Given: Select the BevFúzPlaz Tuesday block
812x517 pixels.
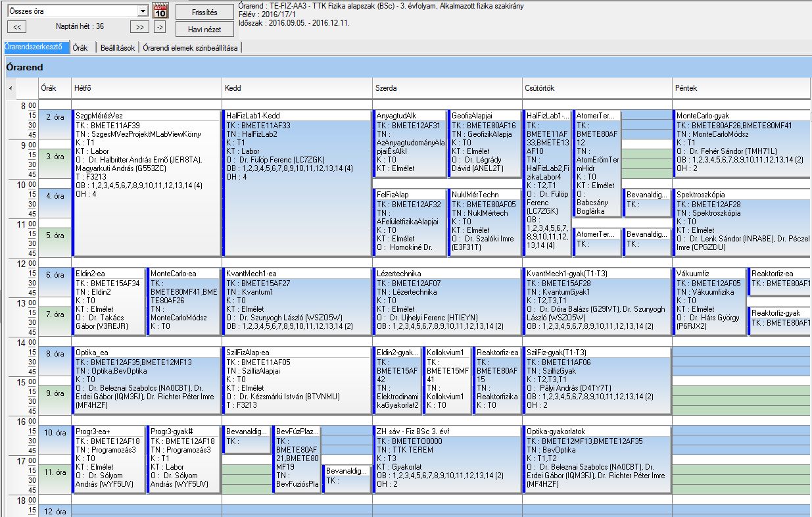Looking at the screenshot, I should pos(297,460).
